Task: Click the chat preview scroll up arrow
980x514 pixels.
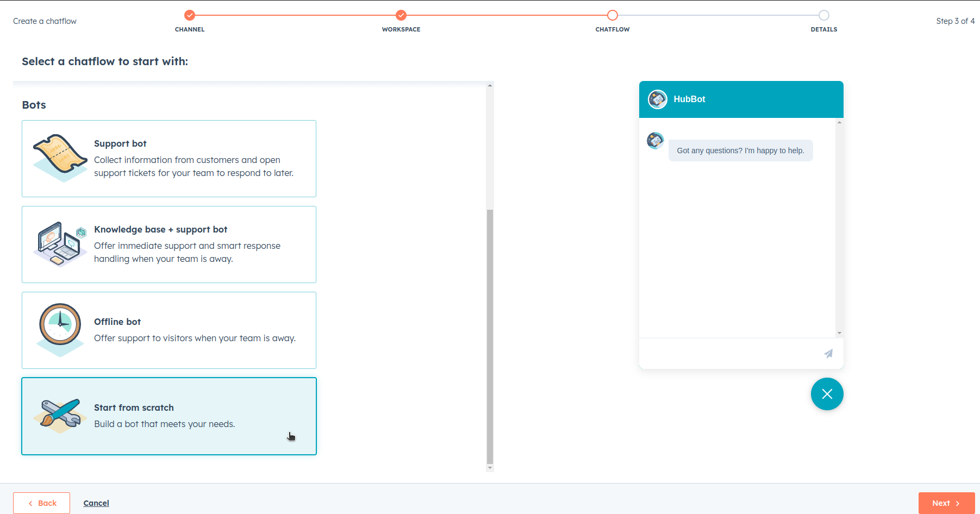Action: coord(839,122)
